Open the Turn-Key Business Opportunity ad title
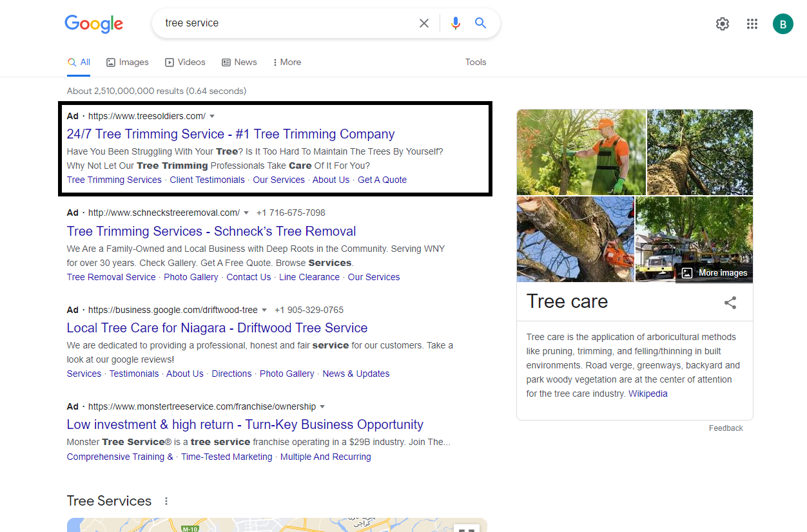 [245, 424]
